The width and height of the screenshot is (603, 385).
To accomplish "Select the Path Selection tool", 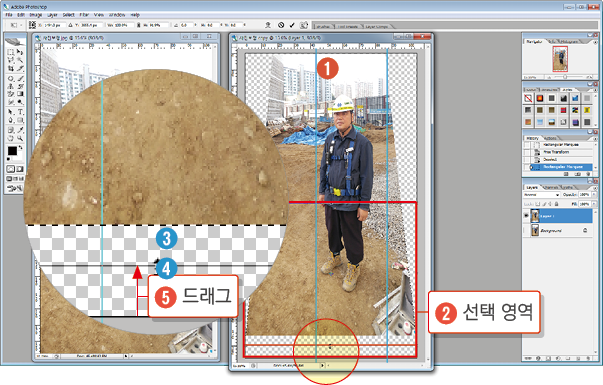I will pyautogui.click(x=10, y=112).
